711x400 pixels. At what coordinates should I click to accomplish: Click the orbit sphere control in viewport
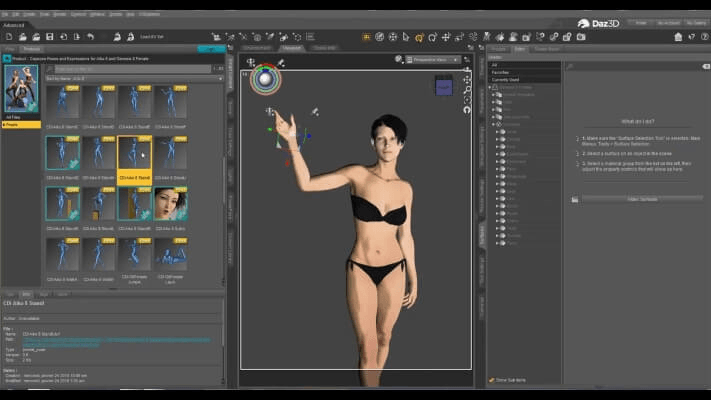(x=266, y=78)
